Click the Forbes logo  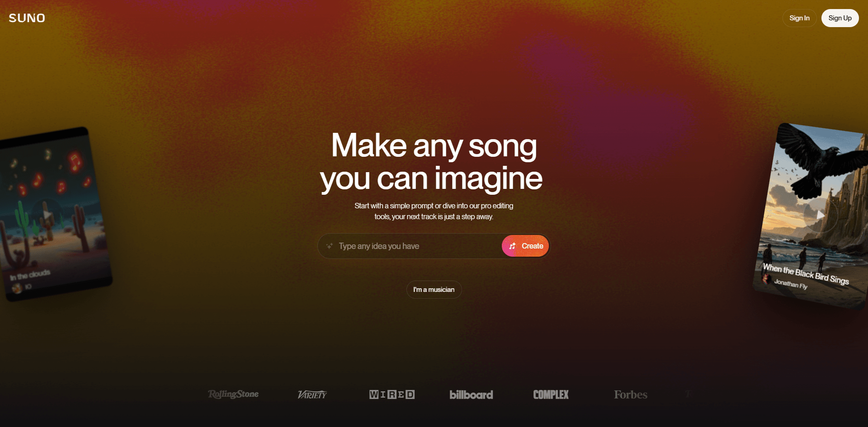pos(631,394)
